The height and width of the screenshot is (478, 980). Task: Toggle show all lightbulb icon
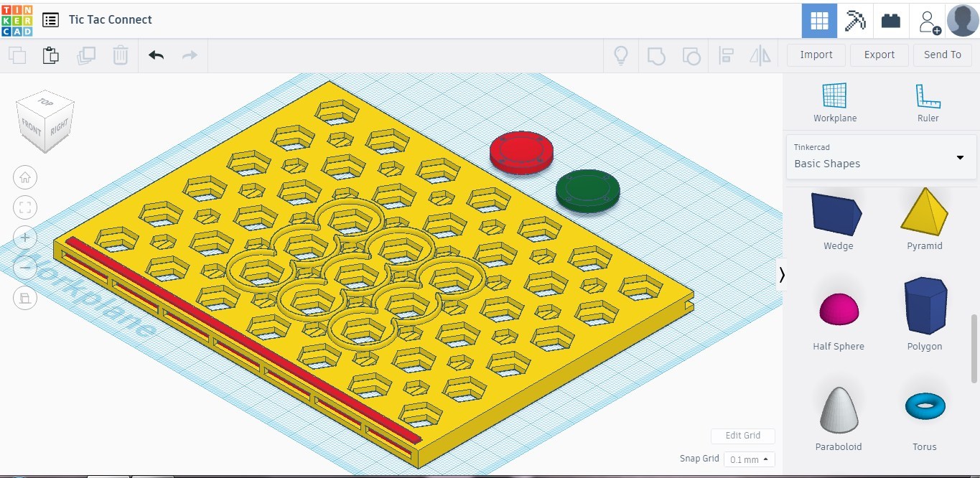[x=621, y=55]
